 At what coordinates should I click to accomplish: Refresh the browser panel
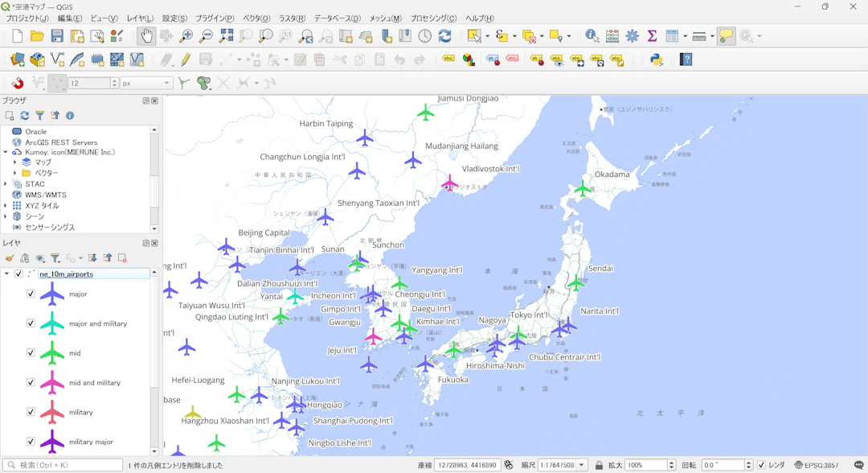pyautogui.click(x=25, y=116)
